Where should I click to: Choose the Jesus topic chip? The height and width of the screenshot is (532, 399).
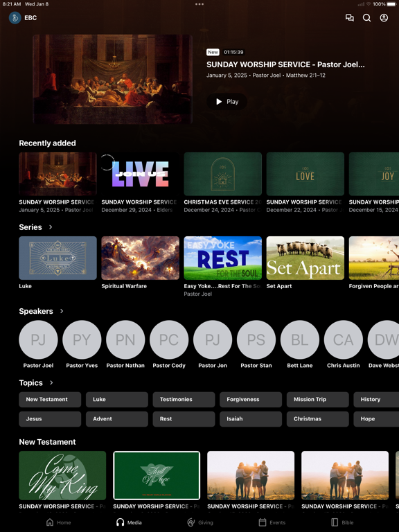click(50, 419)
